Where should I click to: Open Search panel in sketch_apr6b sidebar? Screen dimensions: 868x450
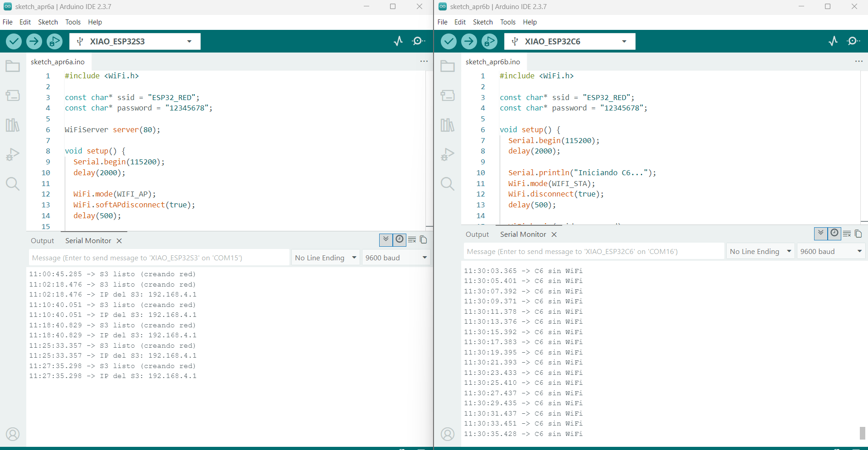[x=448, y=184]
